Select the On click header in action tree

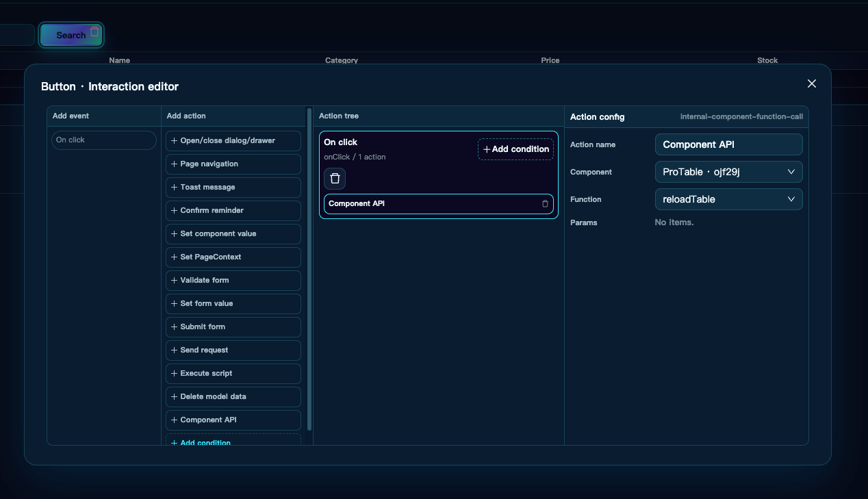(341, 142)
